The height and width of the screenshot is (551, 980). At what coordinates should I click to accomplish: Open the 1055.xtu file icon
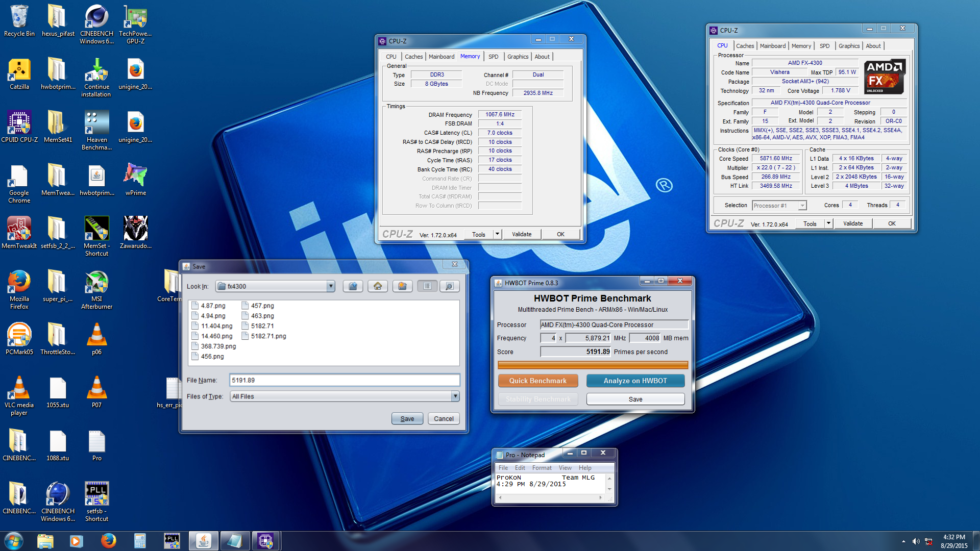(58, 392)
